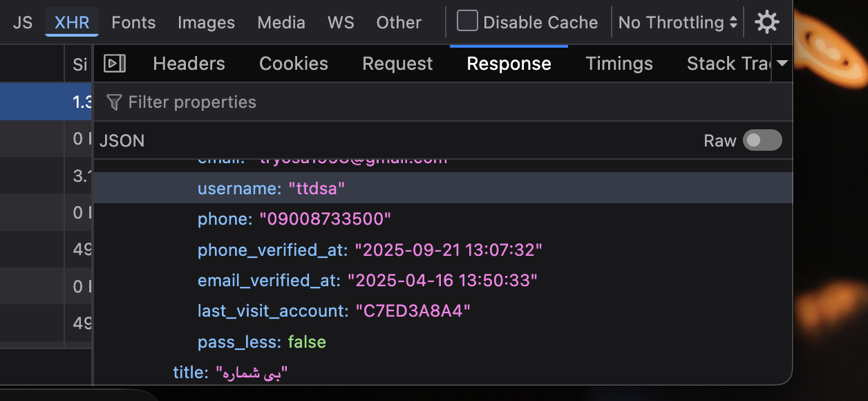Image resolution: width=868 pixels, height=401 pixels.
Task: Toggle the Raw response switch
Action: 762,140
